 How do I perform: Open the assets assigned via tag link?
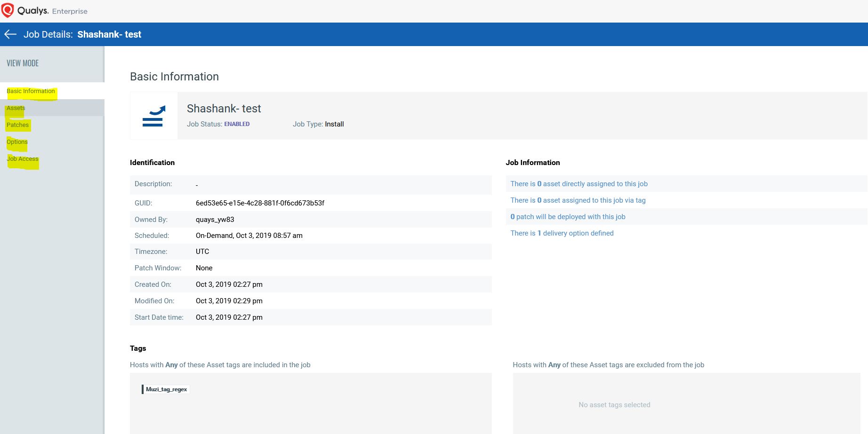[578, 200]
